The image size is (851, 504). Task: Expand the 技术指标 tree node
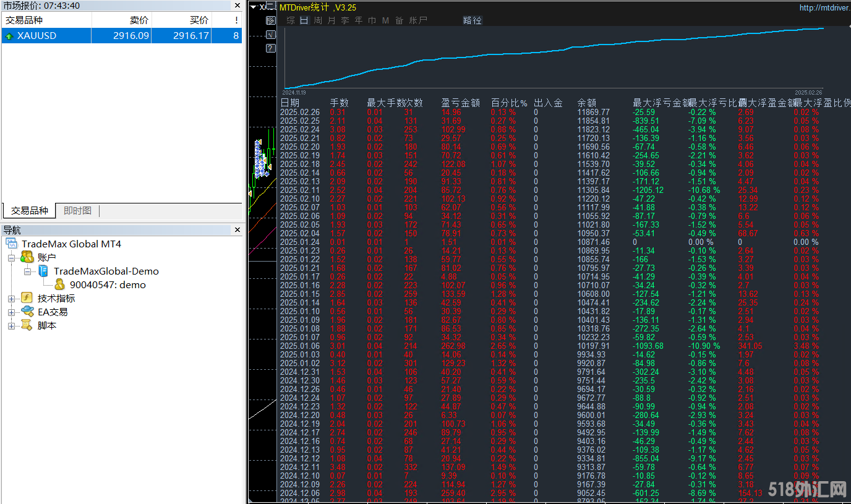(x=11, y=299)
